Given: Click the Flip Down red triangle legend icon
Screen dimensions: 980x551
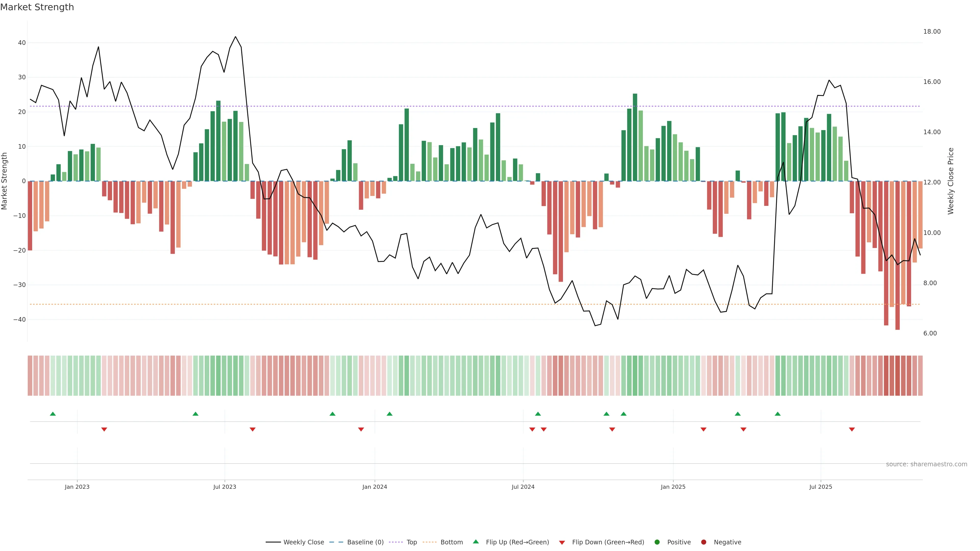Looking at the screenshot, I should click(x=562, y=542).
